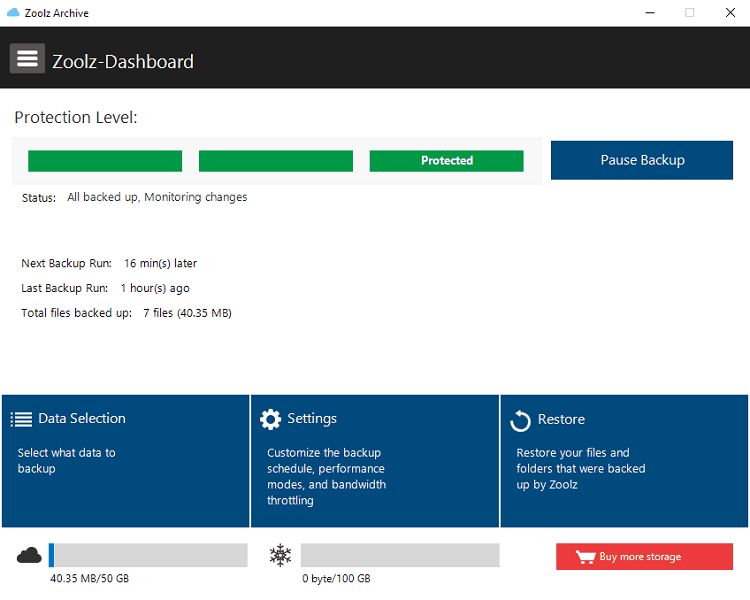
Task: Open the Settings tile
Action: tap(375, 461)
